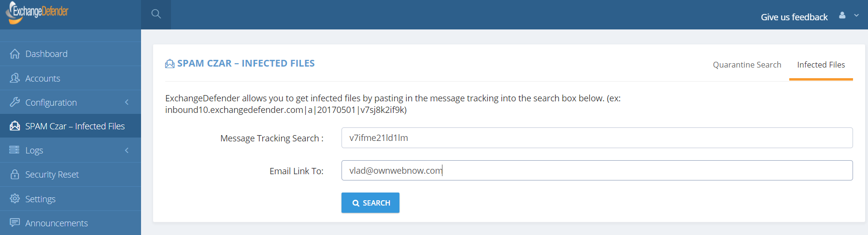Screen dimensions: 868x235
Task: Click the Configuration wrench icon
Action: tap(15, 102)
